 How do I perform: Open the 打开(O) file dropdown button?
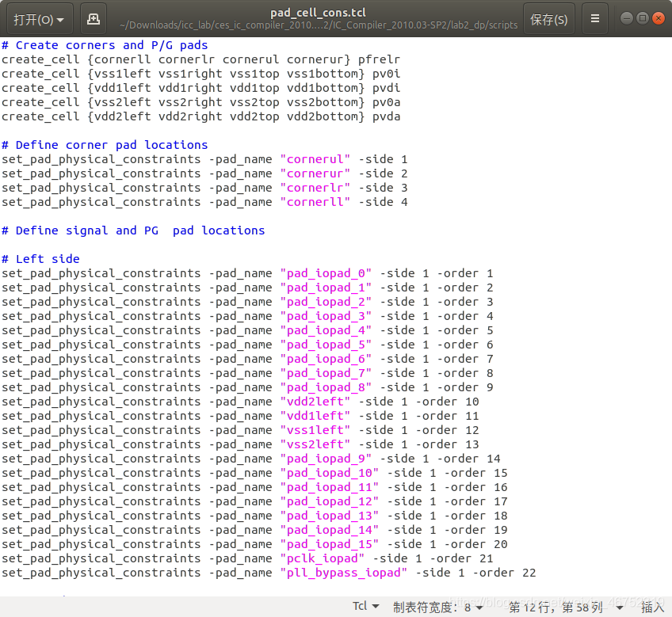[39, 19]
